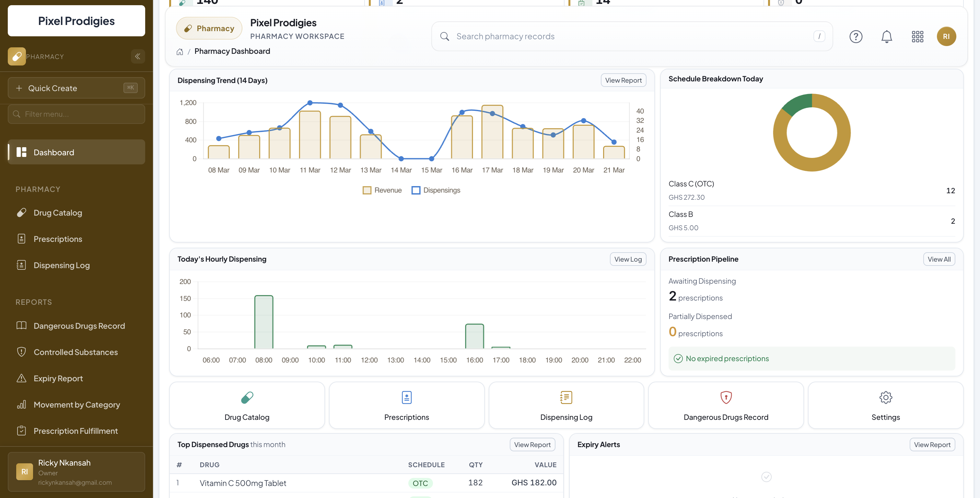Collapse the Pharmacy sidebar panel
The height and width of the screenshot is (498, 980).
[x=138, y=56]
